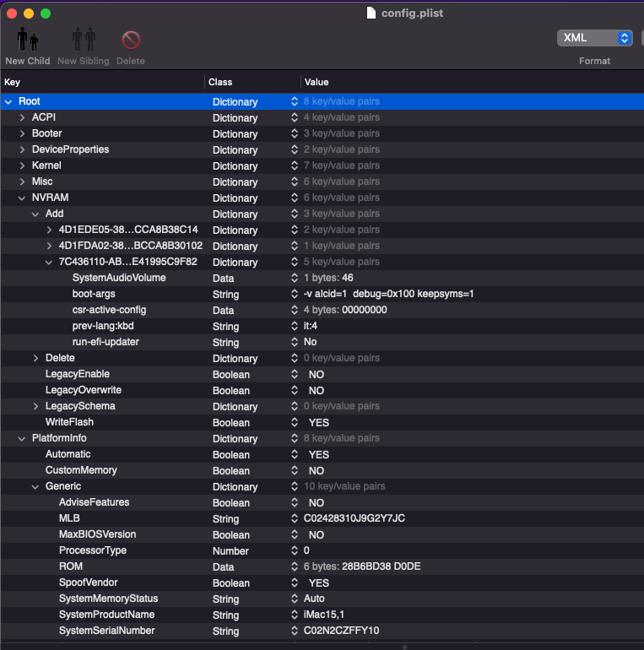Image resolution: width=644 pixels, height=650 pixels.
Task: Select the ProcessorType value 0
Action: click(306, 550)
